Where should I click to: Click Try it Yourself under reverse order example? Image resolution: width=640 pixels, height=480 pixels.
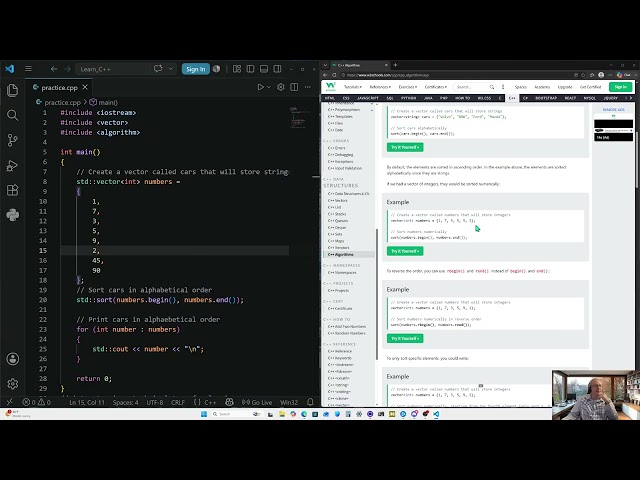(405, 338)
